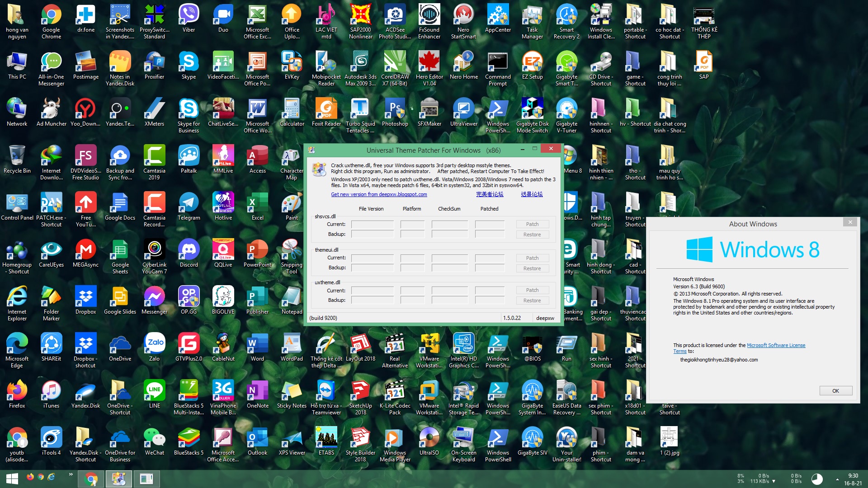The height and width of the screenshot is (488, 868).
Task: Open the Outlook desktop shortcut
Action: point(257,441)
